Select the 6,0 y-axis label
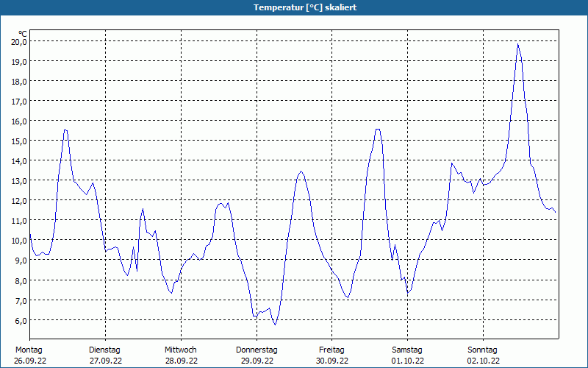Screen dimensions: 588x368 (21, 321)
